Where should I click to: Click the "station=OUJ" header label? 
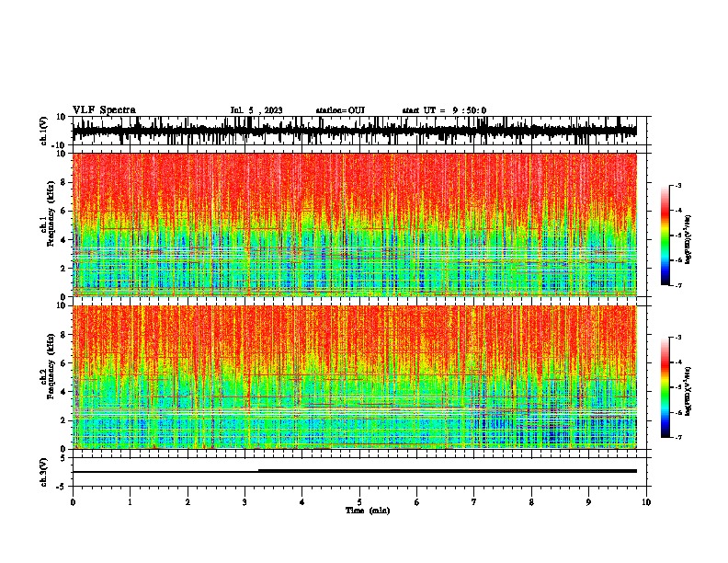(340, 110)
